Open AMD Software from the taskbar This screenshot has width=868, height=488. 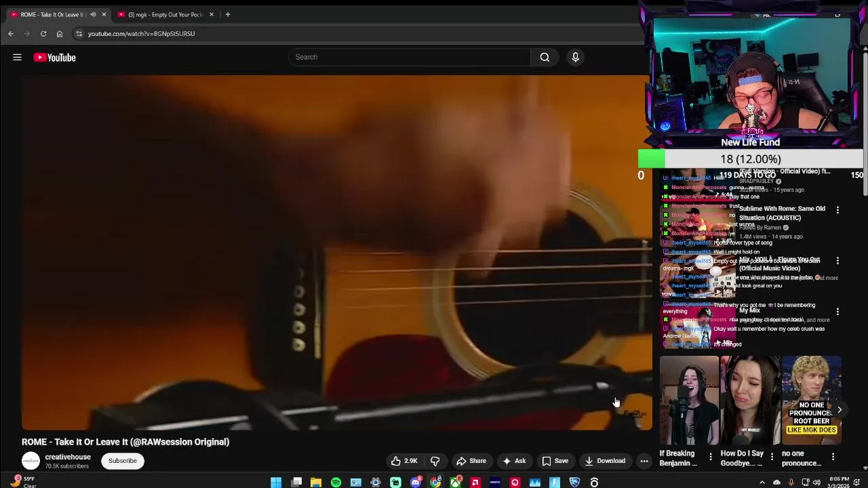[x=475, y=483]
